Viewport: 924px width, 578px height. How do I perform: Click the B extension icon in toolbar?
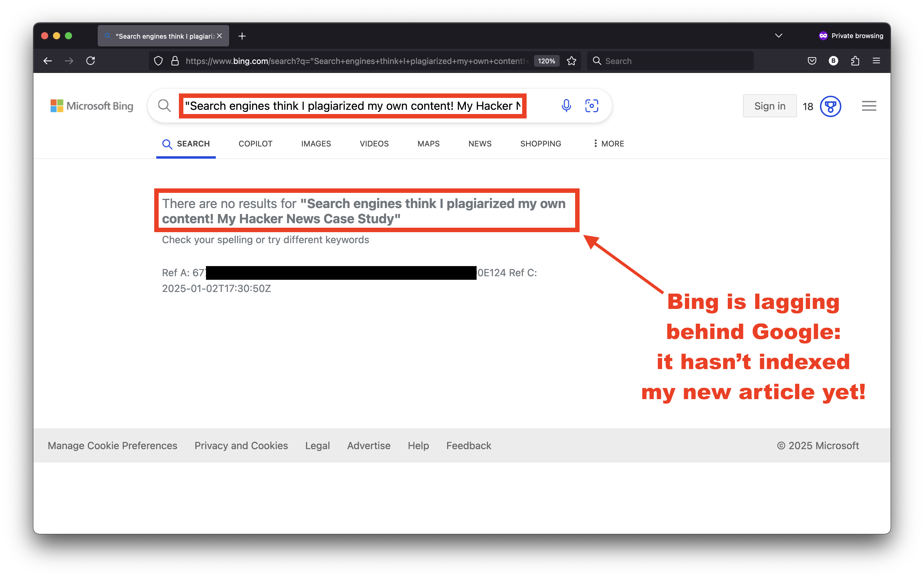[x=834, y=61]
